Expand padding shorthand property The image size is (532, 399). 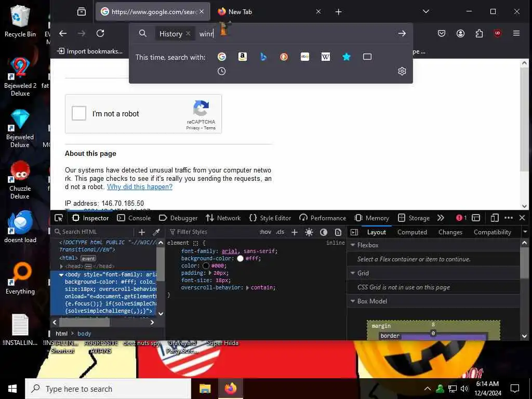click(210, 273)
